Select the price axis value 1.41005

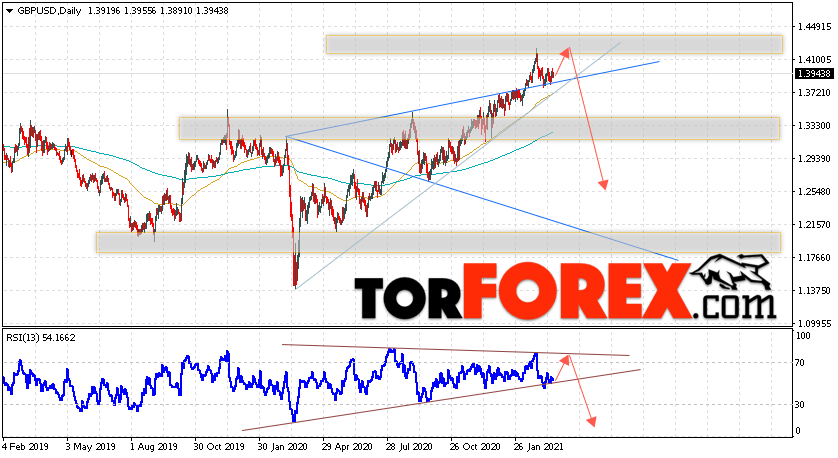[814, 59]
